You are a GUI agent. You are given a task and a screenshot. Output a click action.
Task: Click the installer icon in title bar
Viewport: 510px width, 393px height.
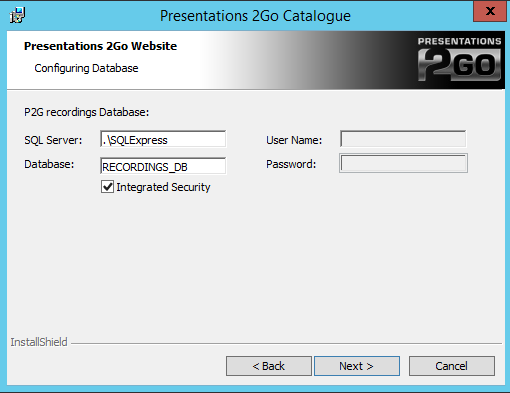click(x=17, y=15)
